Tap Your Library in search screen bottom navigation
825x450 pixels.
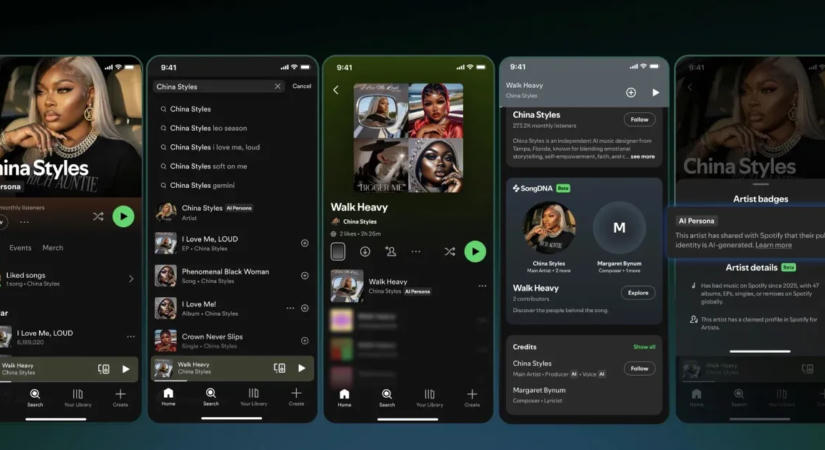254,396
